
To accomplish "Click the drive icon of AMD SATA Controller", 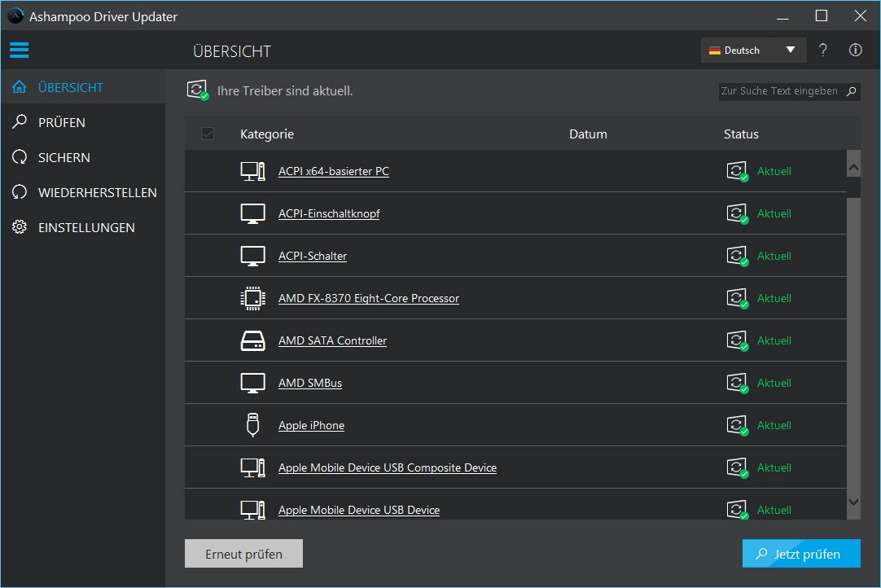I will pos(253,340).
